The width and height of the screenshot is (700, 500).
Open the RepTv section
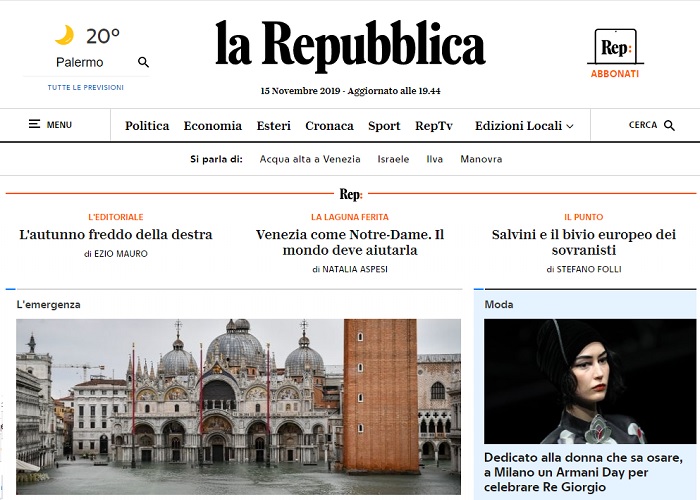click(x=433, y=126)
